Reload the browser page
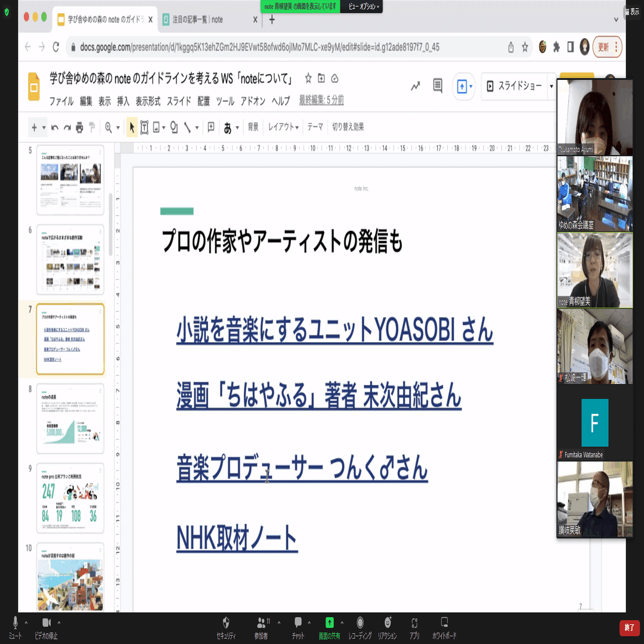The image size is (644, 644). [x=56, y=47]
